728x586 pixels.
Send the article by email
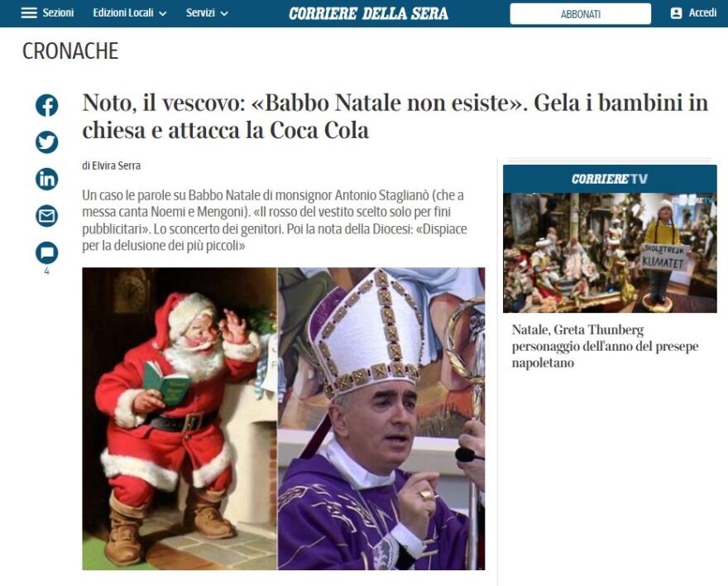pyautogui.click(x=47, y=215)
